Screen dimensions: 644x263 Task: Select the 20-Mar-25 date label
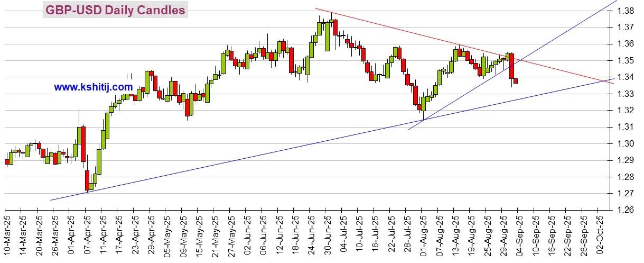coord(38,237)
